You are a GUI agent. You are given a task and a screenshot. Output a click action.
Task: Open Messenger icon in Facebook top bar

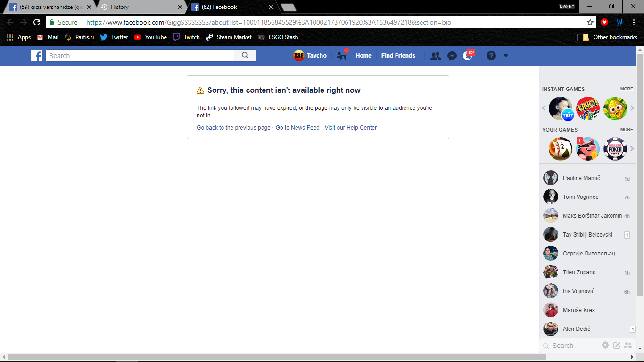452,56
